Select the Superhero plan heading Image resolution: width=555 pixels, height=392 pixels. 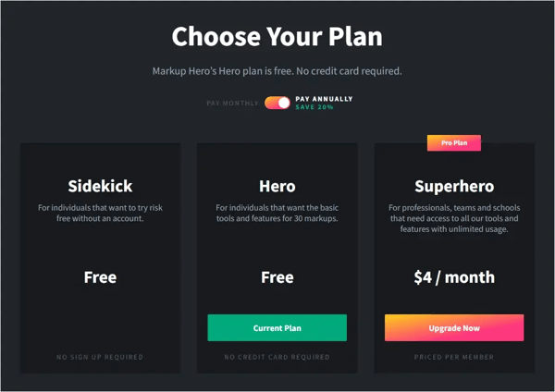pyautogui.click(x=454, y=186)
